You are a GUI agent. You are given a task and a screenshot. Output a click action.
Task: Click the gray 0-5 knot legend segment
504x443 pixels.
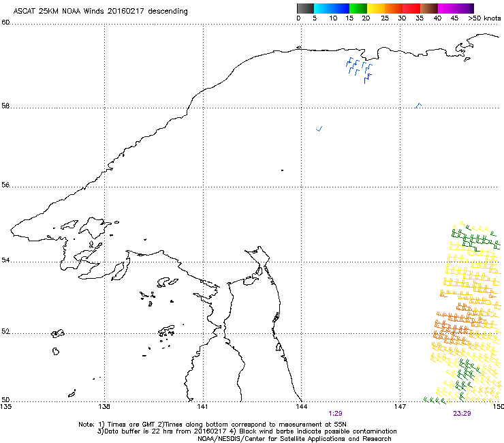(x=305, y=8)
